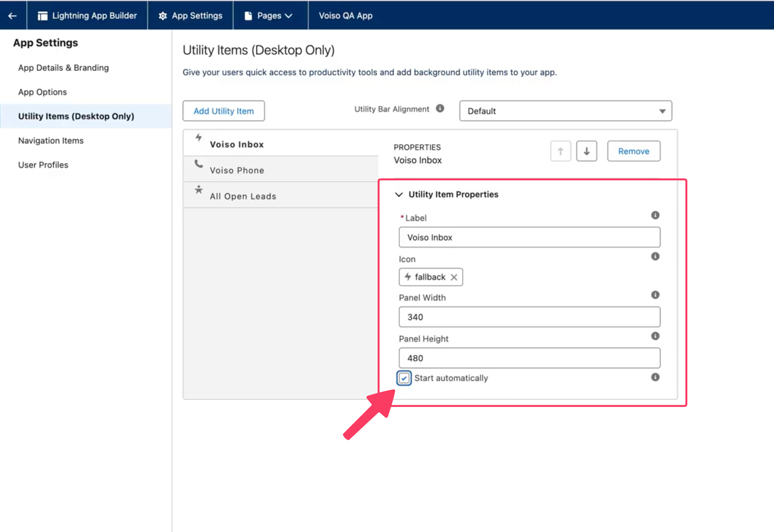This screenshot has width=774, height=532.
Task: Open the Pages dropdown menu
Action: pos(270,16)
